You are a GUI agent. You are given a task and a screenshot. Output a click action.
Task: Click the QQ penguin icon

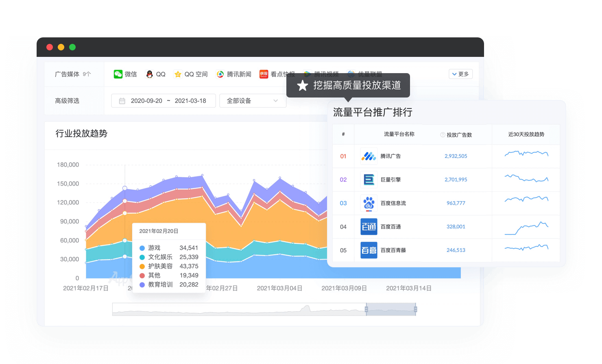point(149,74)
